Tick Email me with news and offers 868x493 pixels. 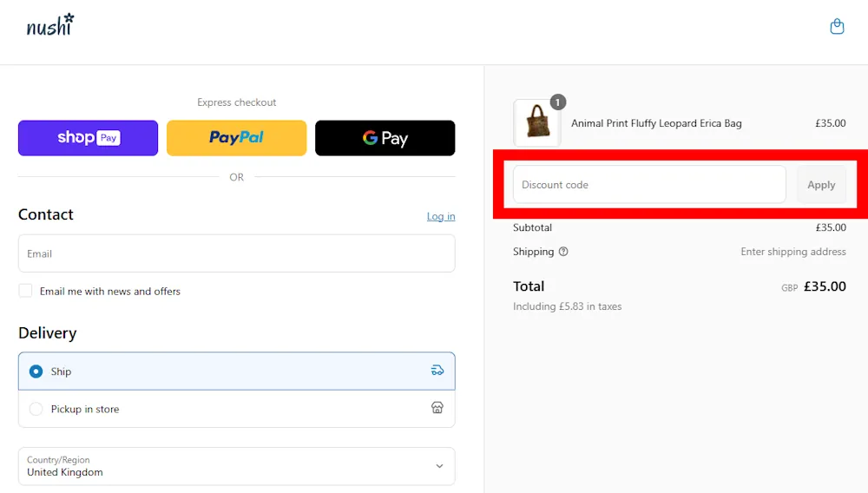25,291
